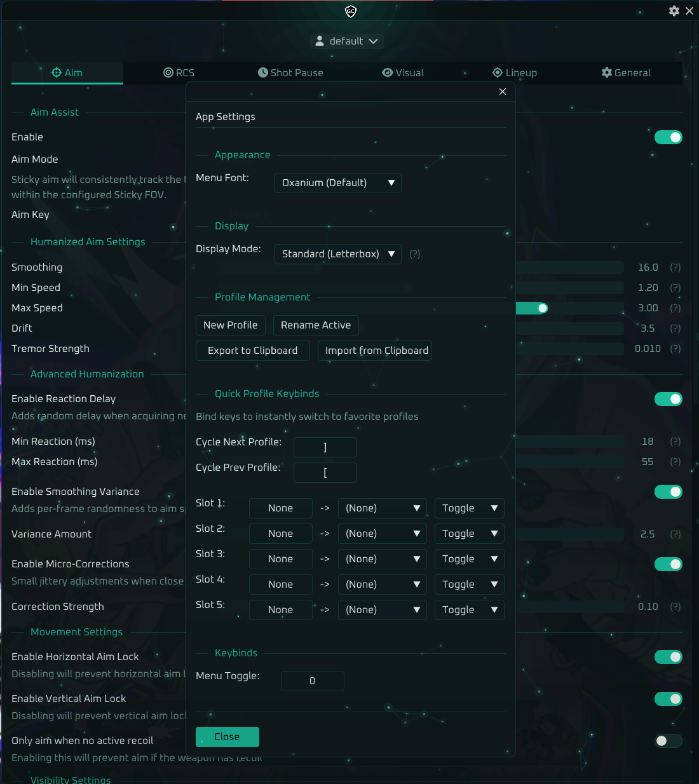
Task: Enable Only aim when no active recoil
Action: (668, 741)
